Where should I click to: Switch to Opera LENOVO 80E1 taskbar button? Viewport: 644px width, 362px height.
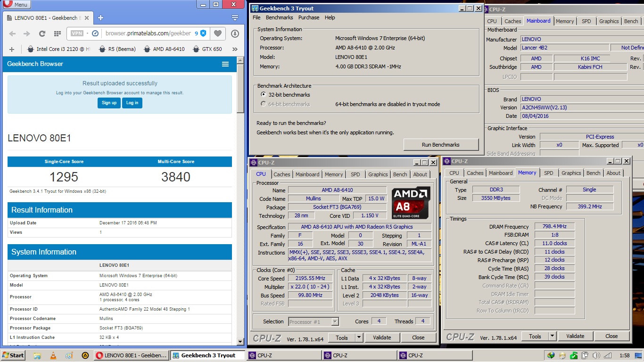coord(131,355)
